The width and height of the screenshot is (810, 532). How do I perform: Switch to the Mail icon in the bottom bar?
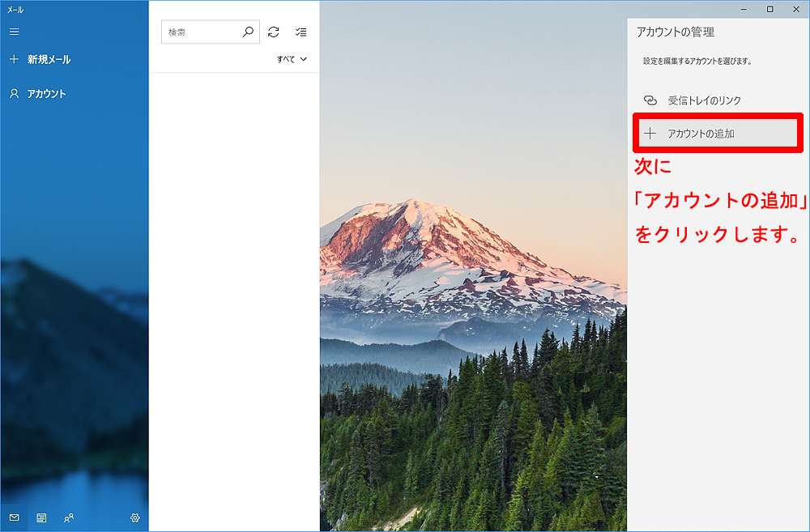point(14,517)
